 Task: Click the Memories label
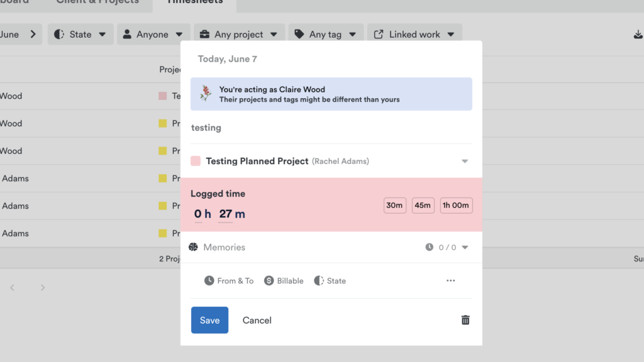[225, 247]
